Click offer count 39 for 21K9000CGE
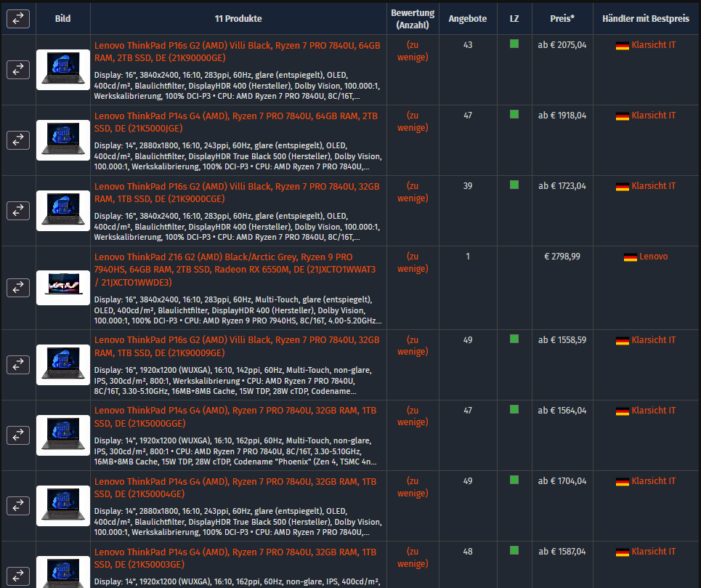Viewport: 701px width, 588px height. tap(468, 186)
